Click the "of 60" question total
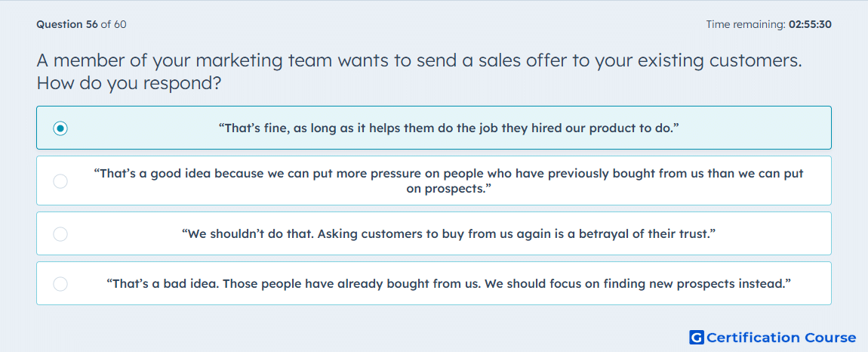The width and height of the screenshot is (868, 352). coord(113,24)
